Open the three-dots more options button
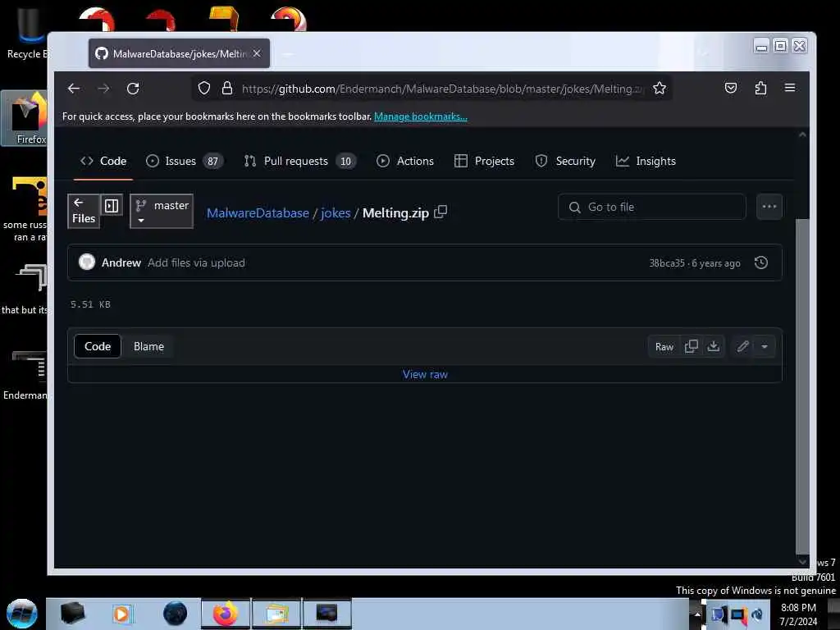 click(x=769, y=207)
